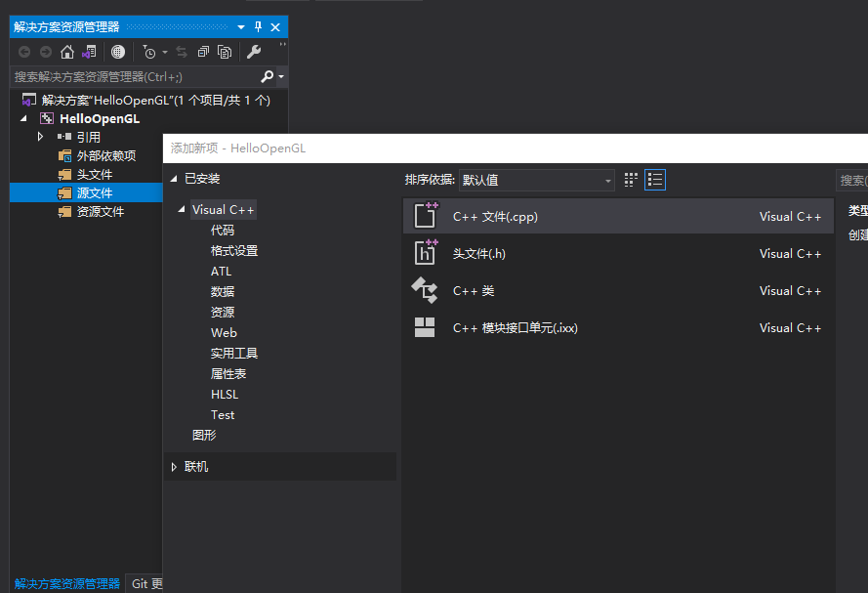The image size is (868, 593).
Task: Select the C++ 文件(.cpp) template icon
Action: tap(424, 216)
